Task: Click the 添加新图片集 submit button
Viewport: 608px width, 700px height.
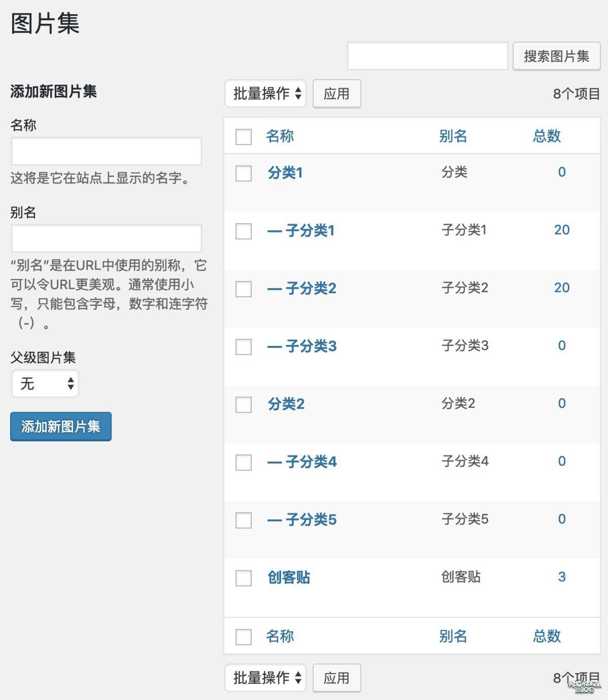Action: coord(61,427)
